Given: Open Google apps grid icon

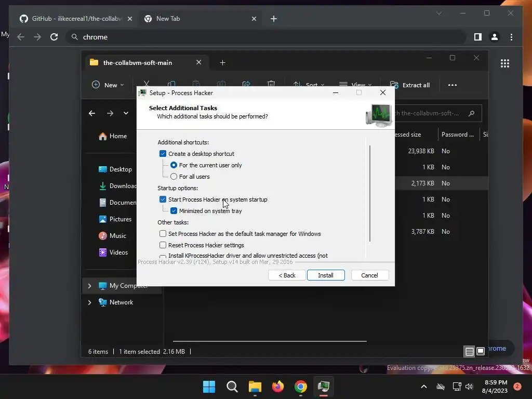Looking at the screenshot, I should pos(505,63).
